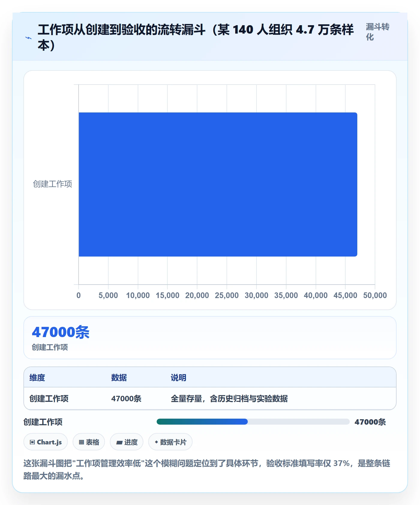Screen dimensions: 420x505
Task: Click the large 47000条 stat number
Action: [x=61, y=332]
